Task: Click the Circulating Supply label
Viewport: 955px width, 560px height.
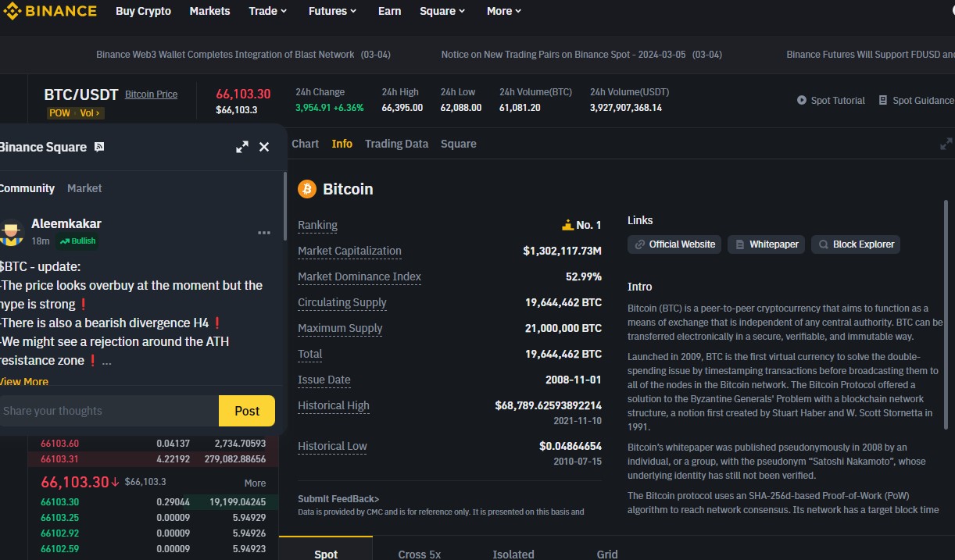Action: [342, 302]
